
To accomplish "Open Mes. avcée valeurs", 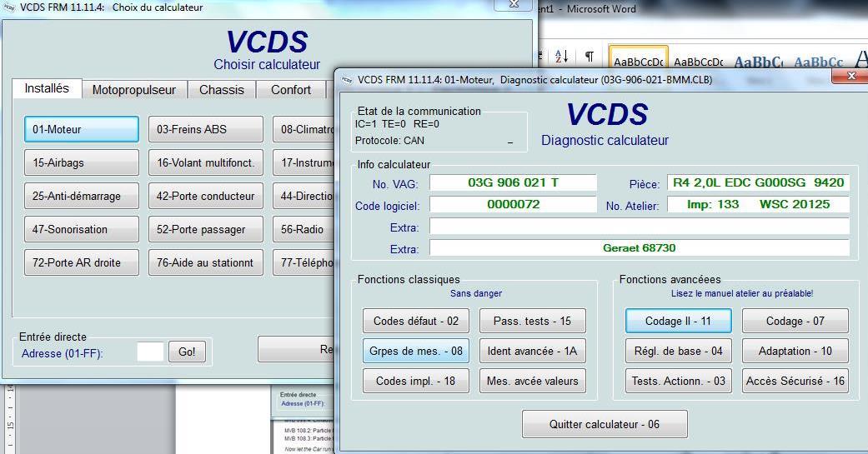I will [533, 381].
